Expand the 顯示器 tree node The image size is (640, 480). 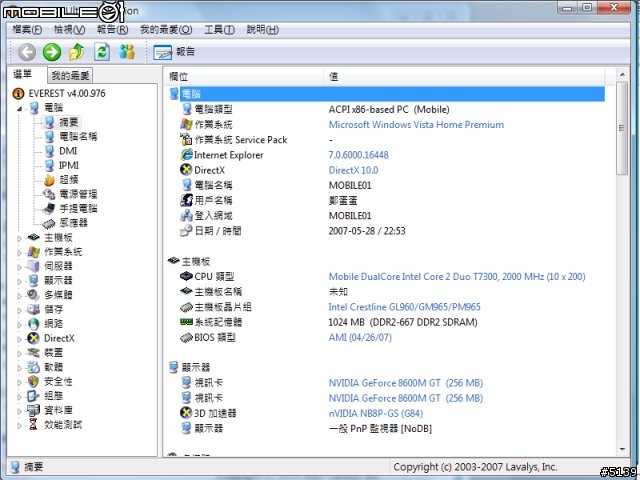click(x=19, y=281)
